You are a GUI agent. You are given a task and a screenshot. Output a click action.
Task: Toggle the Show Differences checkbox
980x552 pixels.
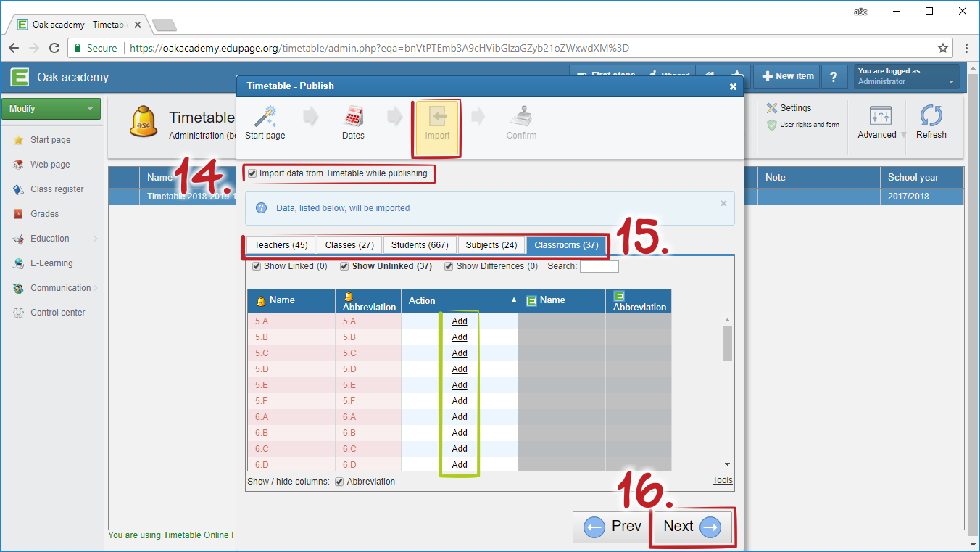(x=449, y=266)
